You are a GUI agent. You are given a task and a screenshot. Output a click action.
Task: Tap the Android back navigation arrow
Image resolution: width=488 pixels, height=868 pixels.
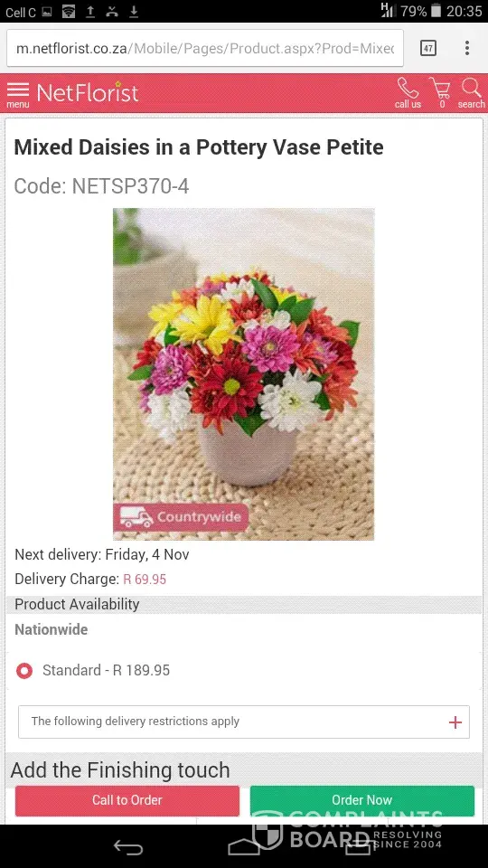tap(128, 847)
